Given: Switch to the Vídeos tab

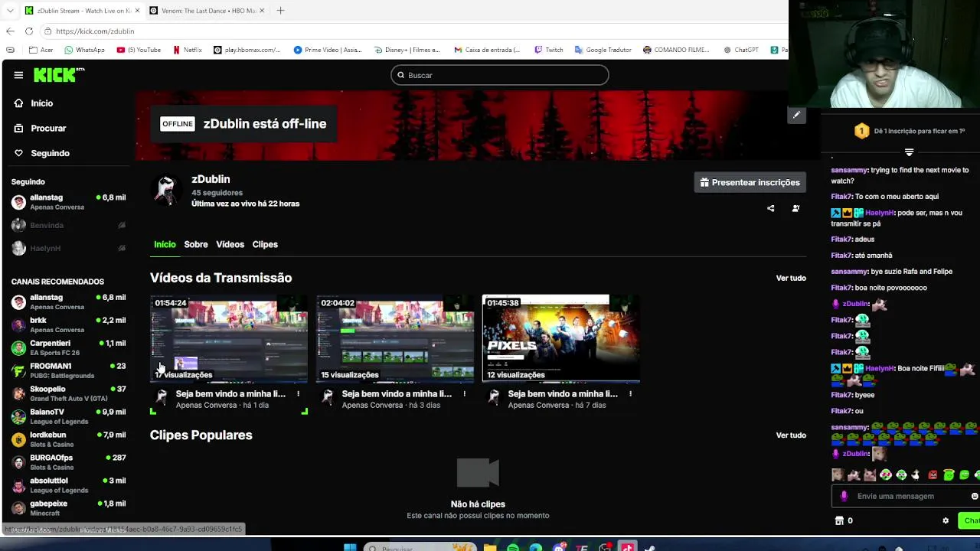Looking at the screenshot, I should pos(230,244).
